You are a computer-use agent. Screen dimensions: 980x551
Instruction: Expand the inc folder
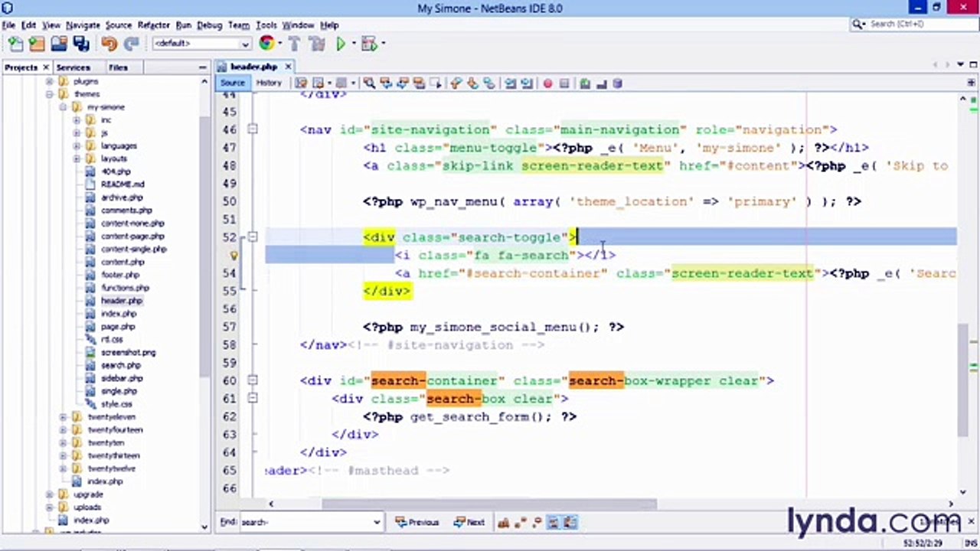(x=77, y=120)
